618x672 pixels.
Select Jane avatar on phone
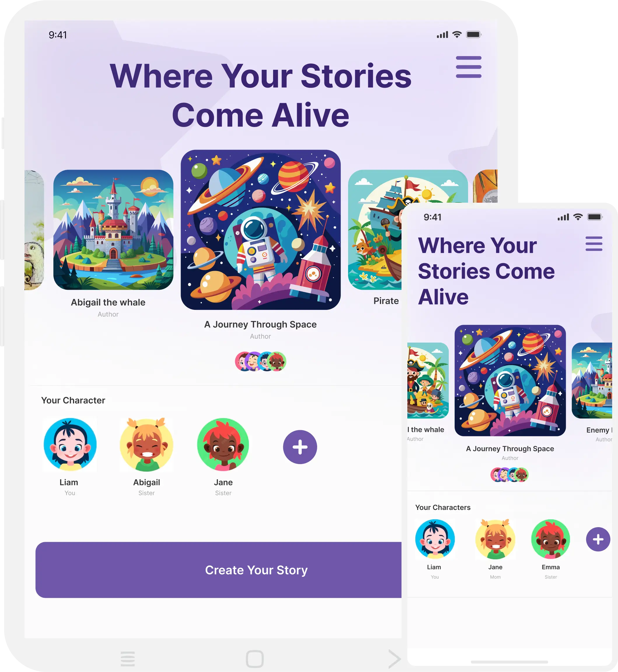pyautogui.click(x=495, y=539)
